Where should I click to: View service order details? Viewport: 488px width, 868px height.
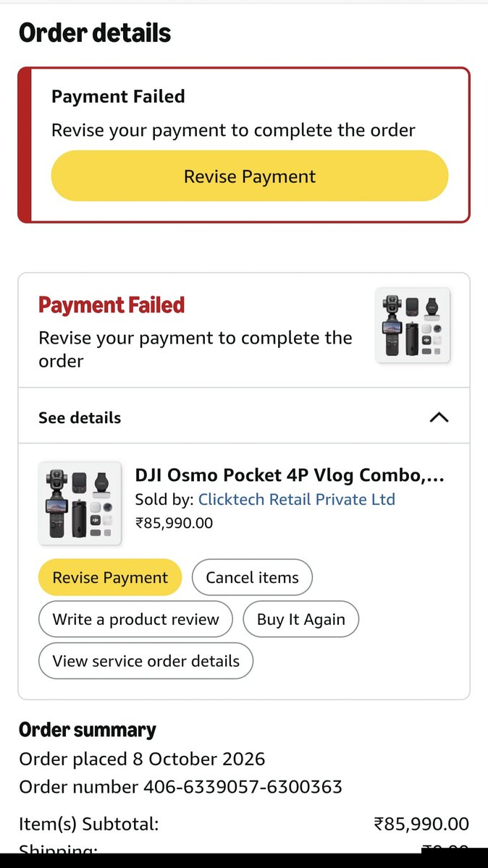[x=146, y=660]
